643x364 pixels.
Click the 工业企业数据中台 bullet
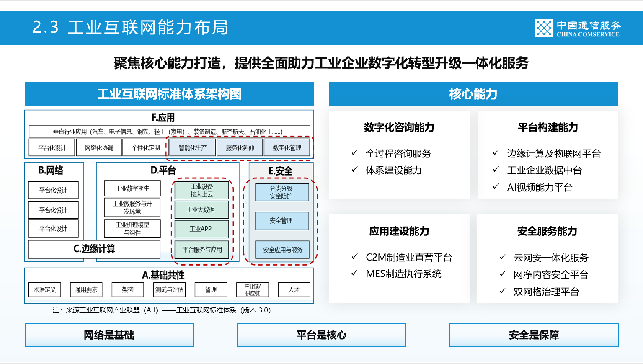coord(544,170)
